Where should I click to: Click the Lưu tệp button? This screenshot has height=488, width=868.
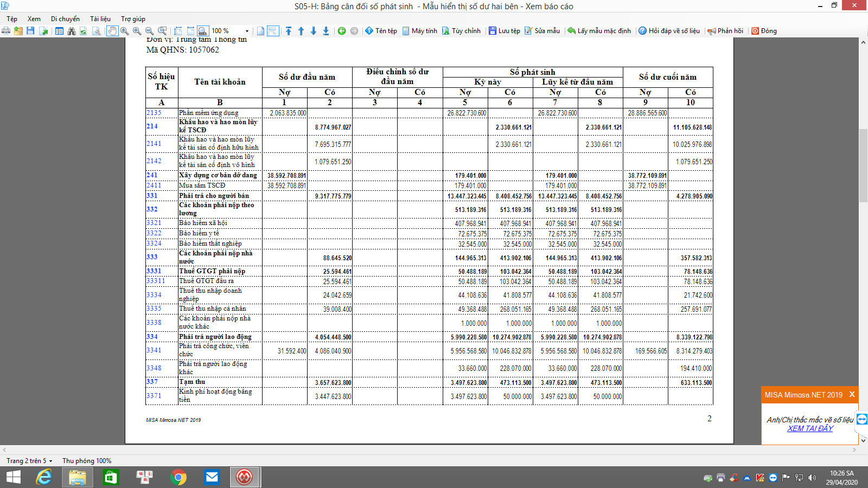[x=504, y=31]
